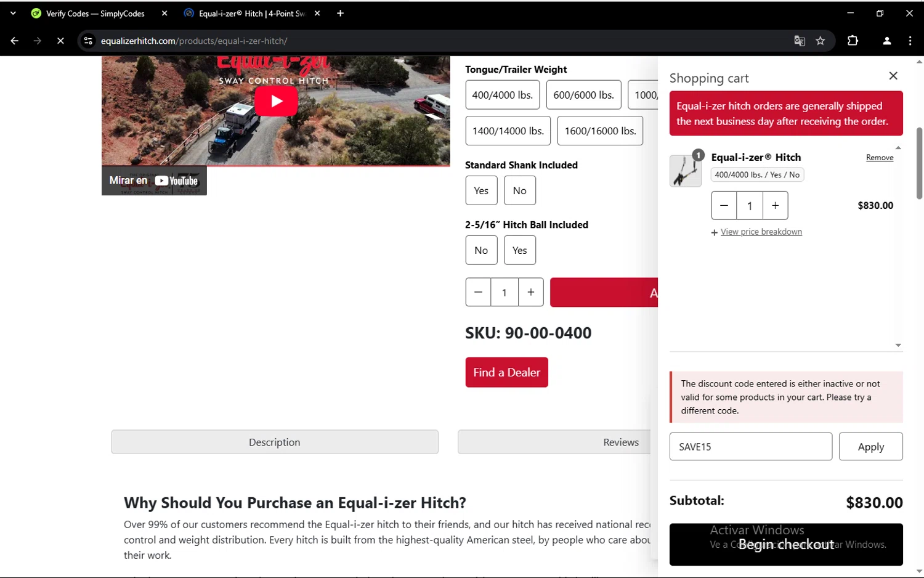Open the browser extensions menu

click(x=853, y=41)
